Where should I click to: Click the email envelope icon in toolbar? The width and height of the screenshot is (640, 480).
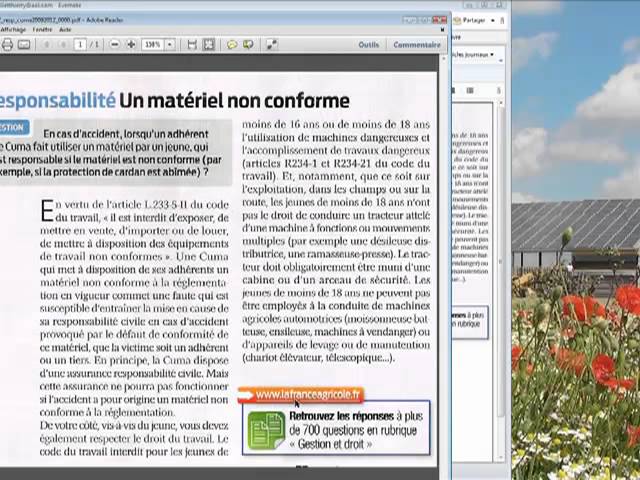pos(24,44)
